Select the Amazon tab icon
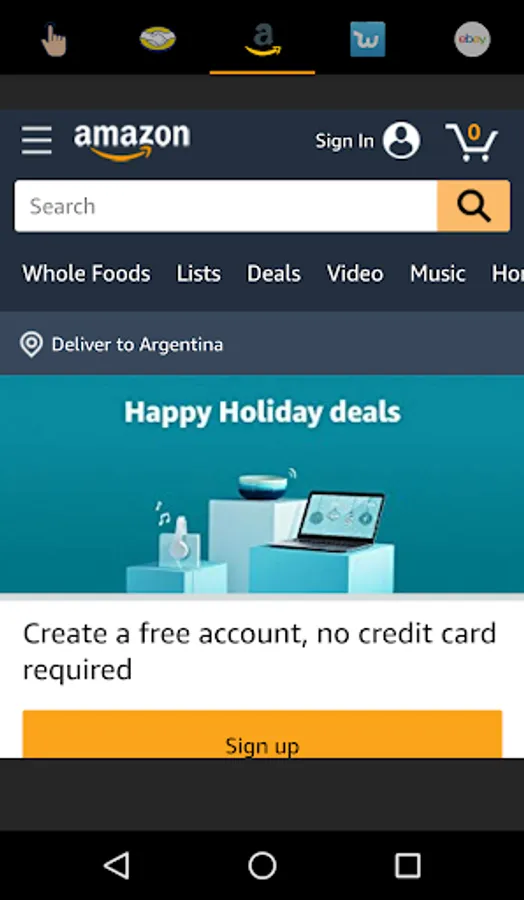Viewport: 524px width, 900px height. (263, 39)
